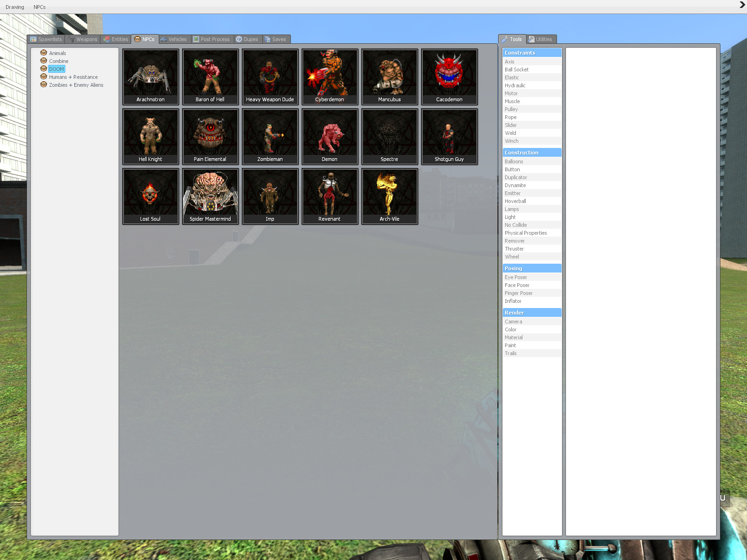747x560 pixels.
Task: Select the DOOM NPC category
Action: click(56, 69)
